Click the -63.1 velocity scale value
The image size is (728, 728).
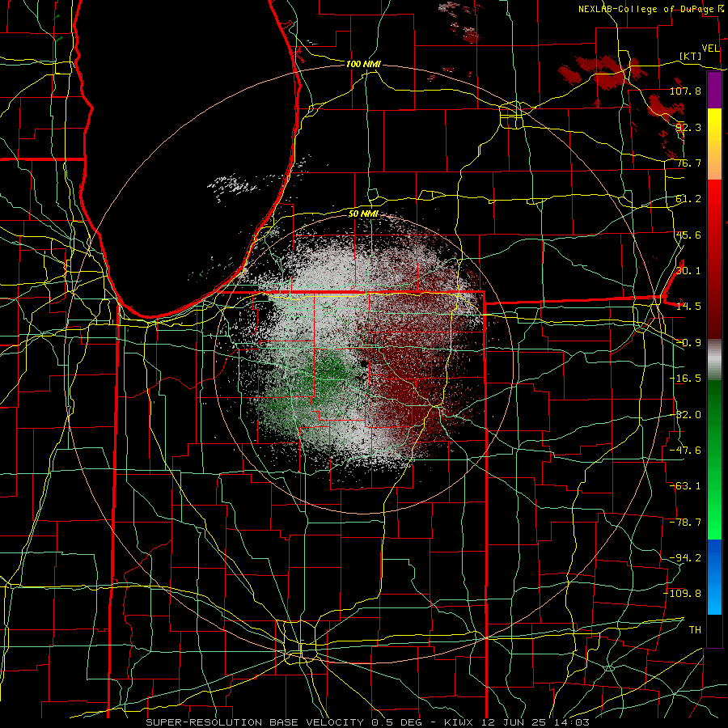coord(685,486)
